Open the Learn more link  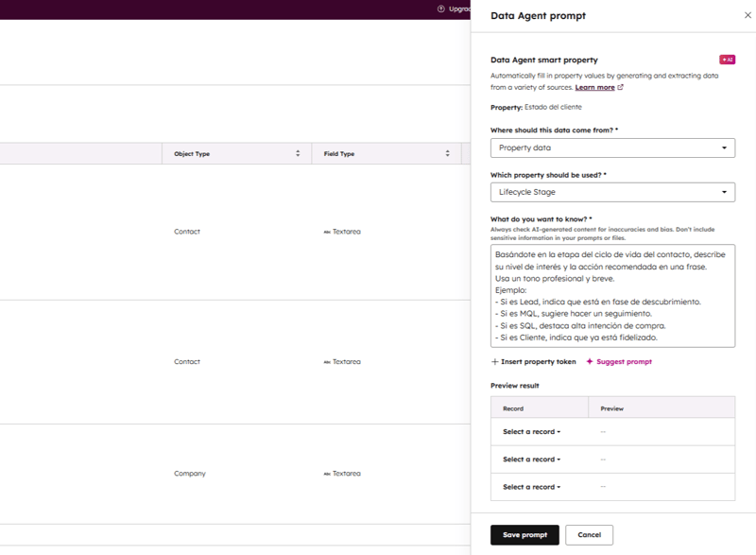pos(594,88)
